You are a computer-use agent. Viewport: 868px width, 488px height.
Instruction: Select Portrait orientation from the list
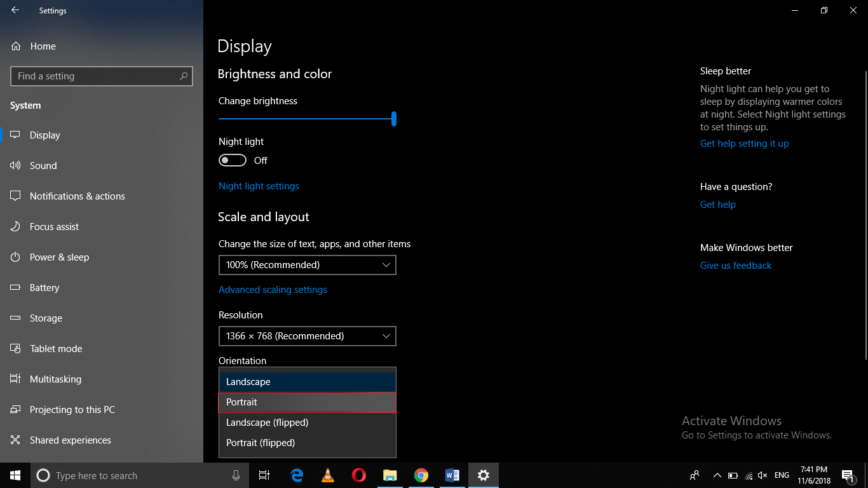(x=307, y=402)
